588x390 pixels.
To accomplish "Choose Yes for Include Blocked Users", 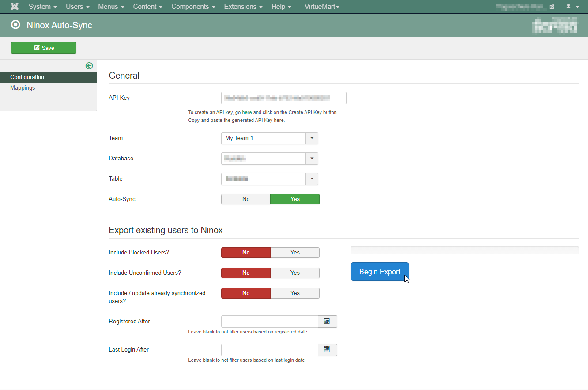I will click(x=295, y=253).
